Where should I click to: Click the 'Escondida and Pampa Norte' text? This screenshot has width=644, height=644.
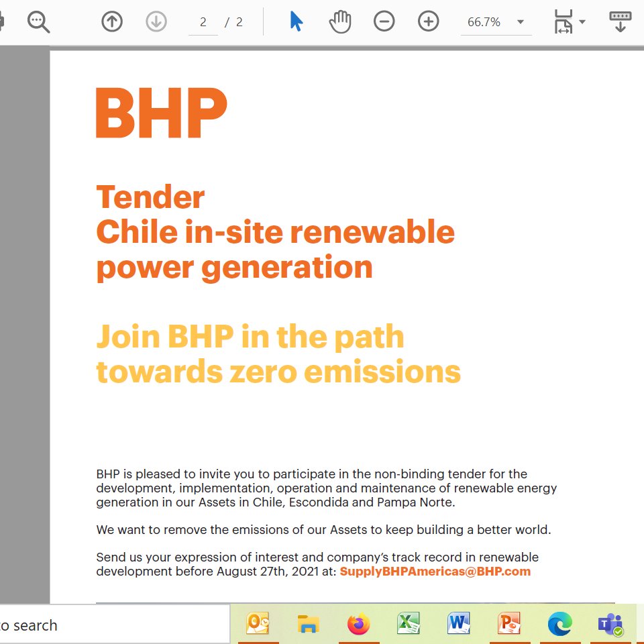pyautogui.click(x=372, y=502)
